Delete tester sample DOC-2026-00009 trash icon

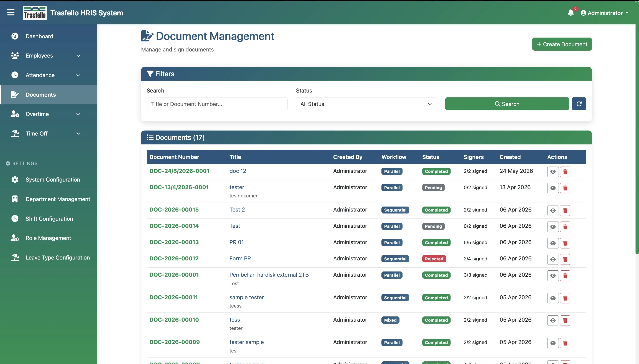565,343
